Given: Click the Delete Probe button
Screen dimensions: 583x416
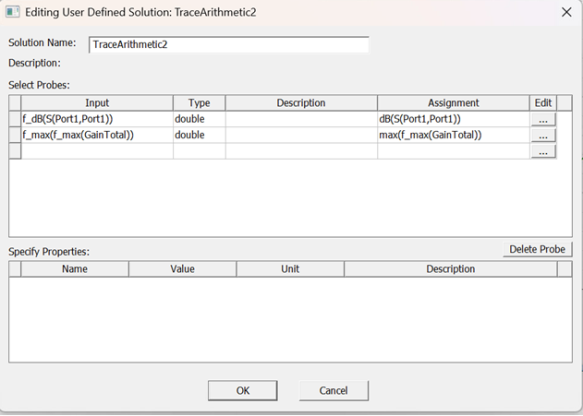Looking at the screenshot, I should (x=537, y=249).
